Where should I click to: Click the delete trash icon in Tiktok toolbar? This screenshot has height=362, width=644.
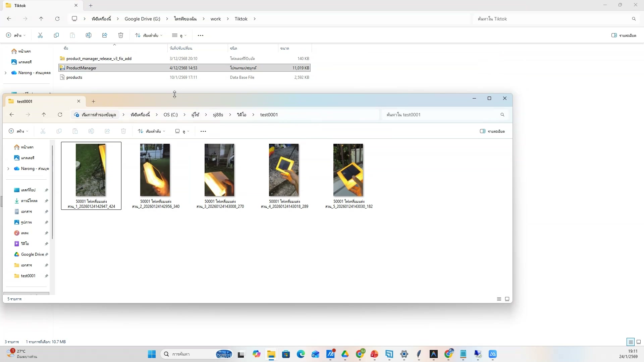121,36
